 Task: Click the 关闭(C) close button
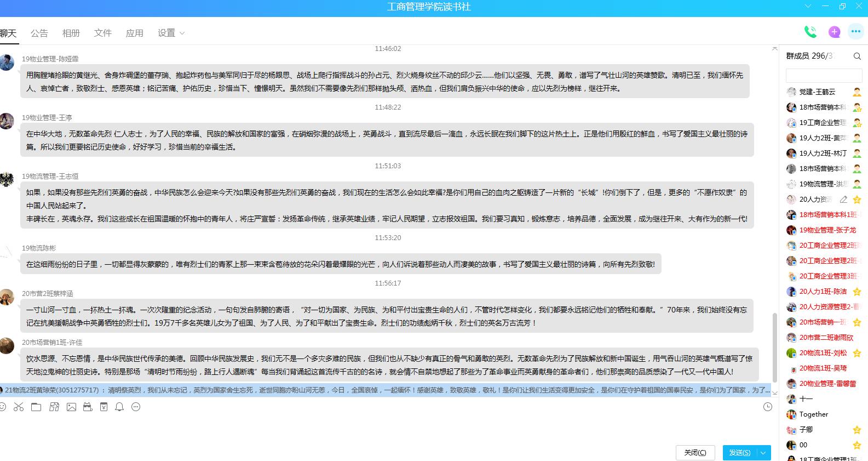[695, 453]
